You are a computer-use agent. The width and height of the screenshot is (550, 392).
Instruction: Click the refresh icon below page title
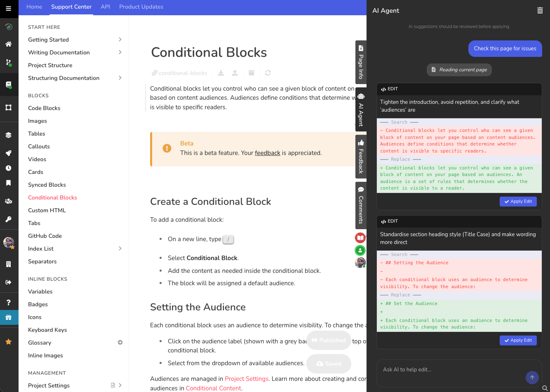(268, 73)
